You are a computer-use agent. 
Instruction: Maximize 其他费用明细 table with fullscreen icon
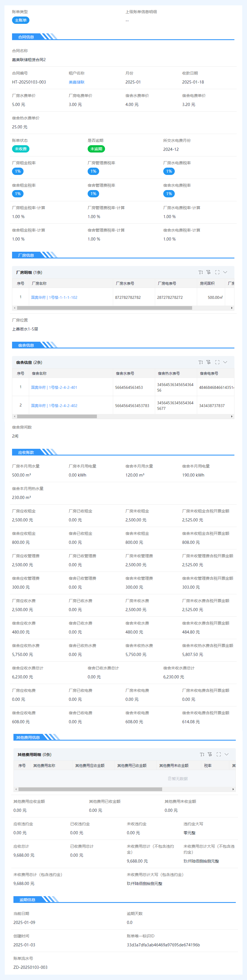[219, 754]
